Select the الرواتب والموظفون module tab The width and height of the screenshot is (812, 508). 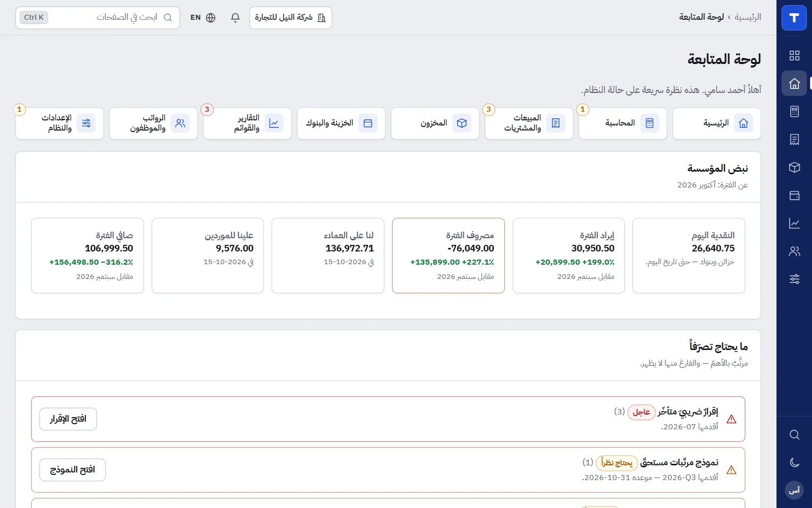pyautogui.click(x=153, y=123)
